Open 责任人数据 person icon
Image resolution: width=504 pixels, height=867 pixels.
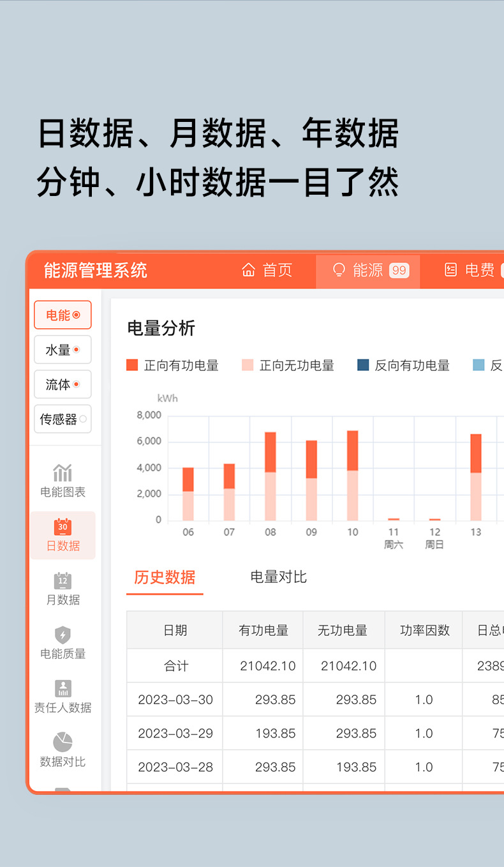63,688
